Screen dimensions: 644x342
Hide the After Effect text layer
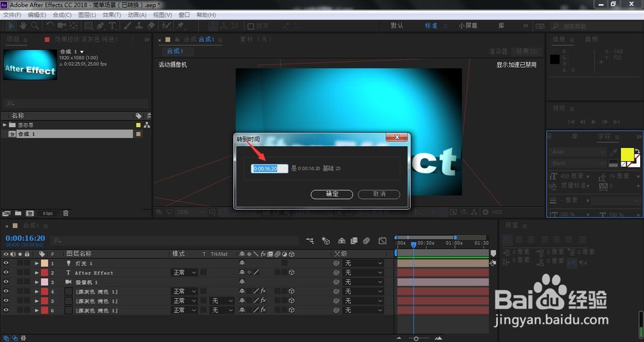tap(6, 272)
